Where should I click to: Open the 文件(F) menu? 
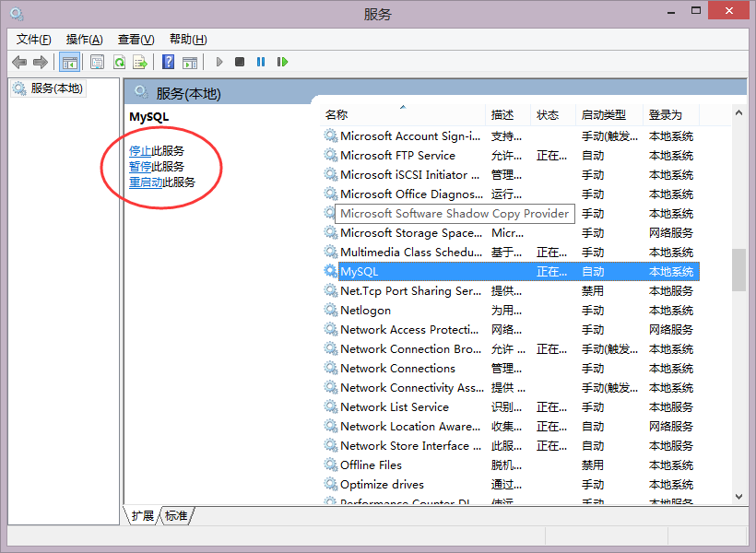coord(34,40)
